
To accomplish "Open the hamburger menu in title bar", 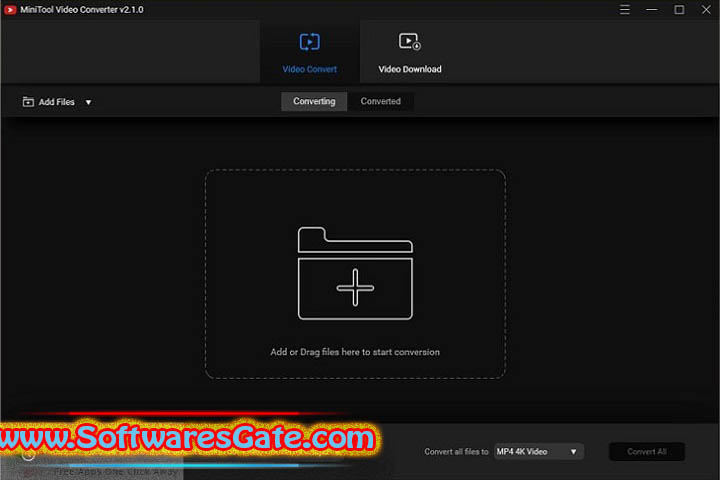I will coord(624,10).
